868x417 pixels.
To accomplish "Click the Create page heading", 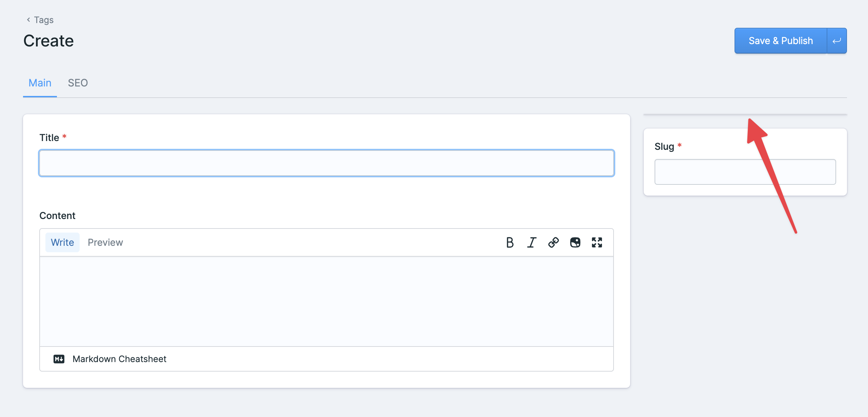I will click(48, 41).
